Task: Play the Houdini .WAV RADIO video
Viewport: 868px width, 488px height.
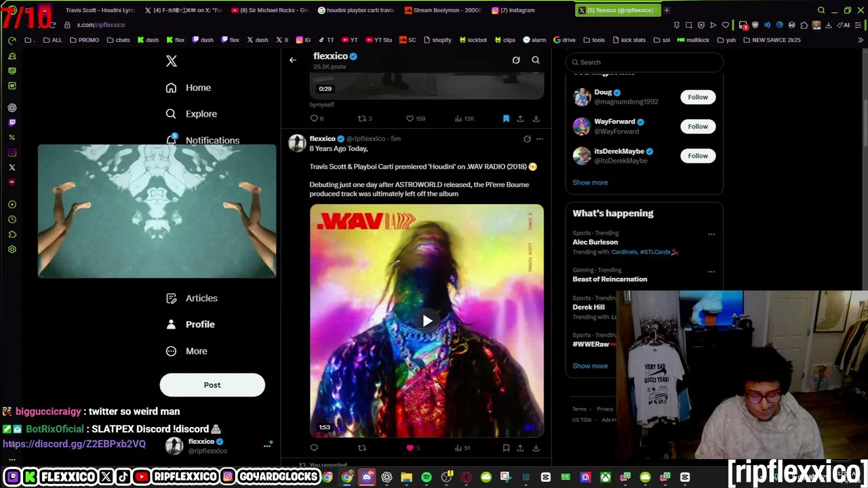Action: pos(427,321)
